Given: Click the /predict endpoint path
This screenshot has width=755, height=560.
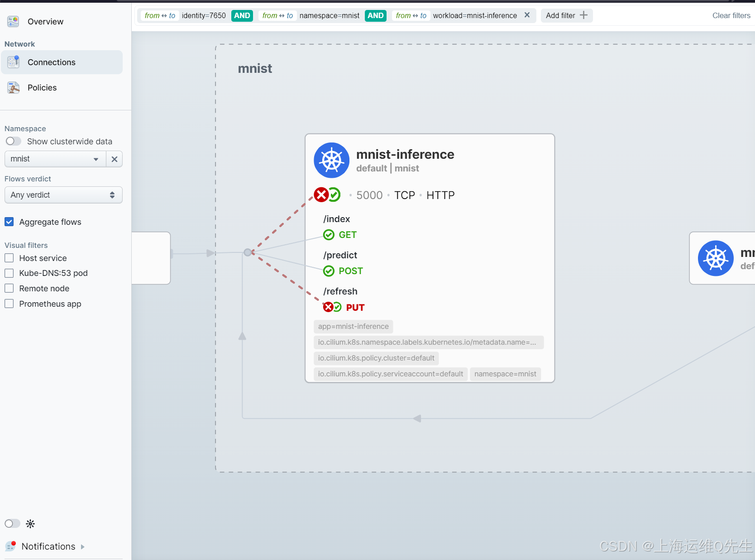Looking at the screenshot, I should (340, 255).
